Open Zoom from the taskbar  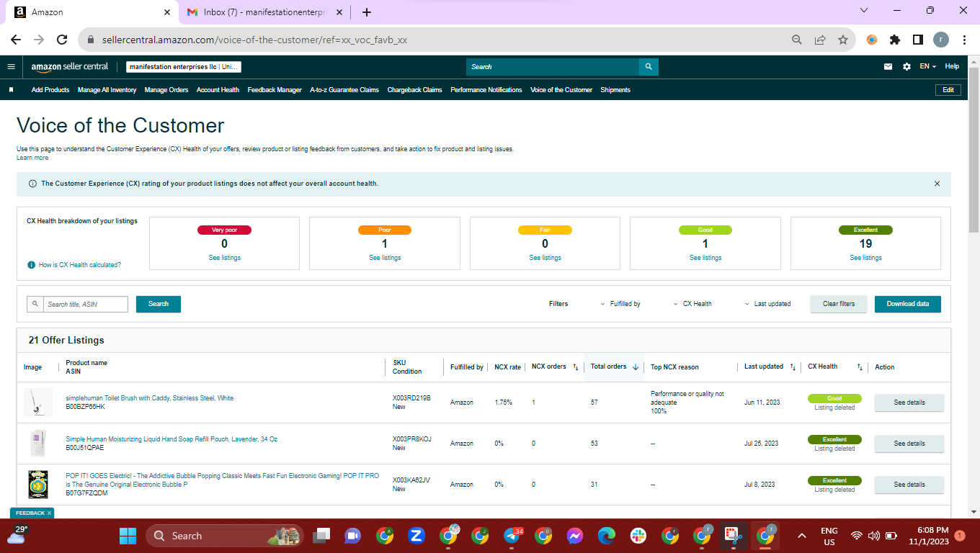[x=416, y=536]
